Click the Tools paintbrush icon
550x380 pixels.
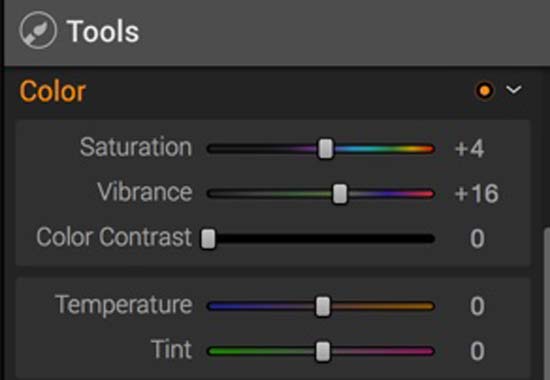coord(38,30)
